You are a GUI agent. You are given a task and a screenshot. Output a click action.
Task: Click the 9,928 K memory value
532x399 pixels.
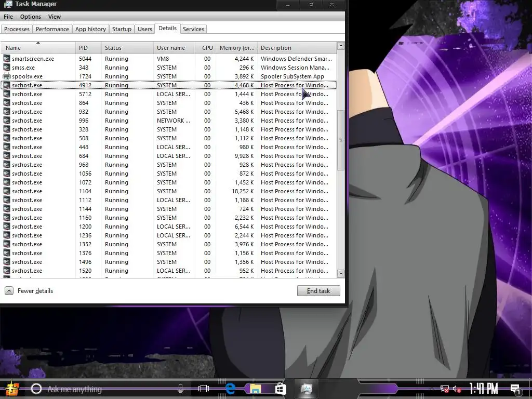(x=244, y=156)
